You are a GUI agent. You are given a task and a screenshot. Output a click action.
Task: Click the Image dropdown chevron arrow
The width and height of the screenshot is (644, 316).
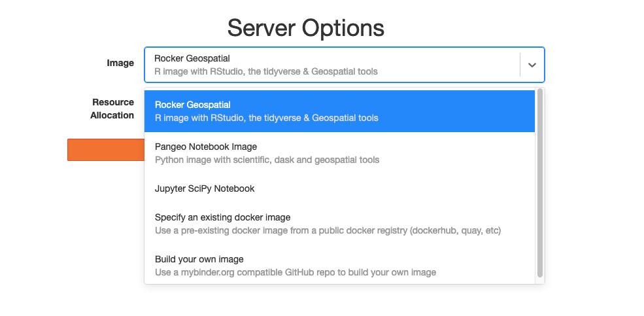(x=532, y=65)
